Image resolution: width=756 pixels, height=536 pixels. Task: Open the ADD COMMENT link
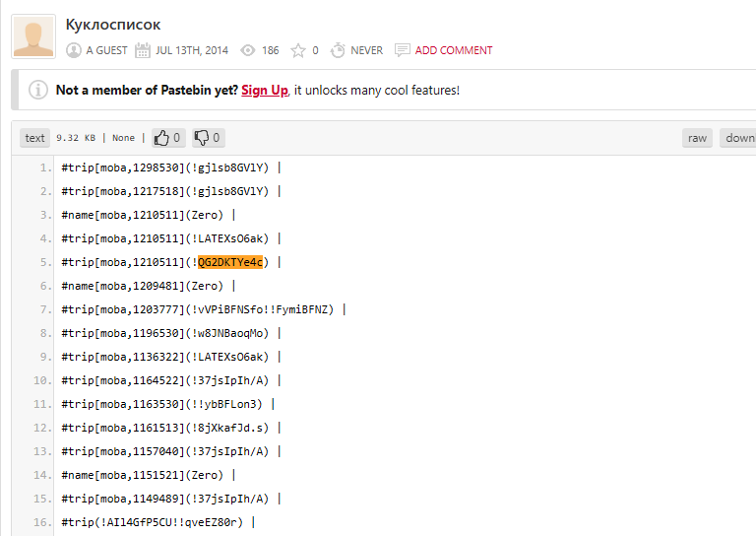click(x=454, y=50)
